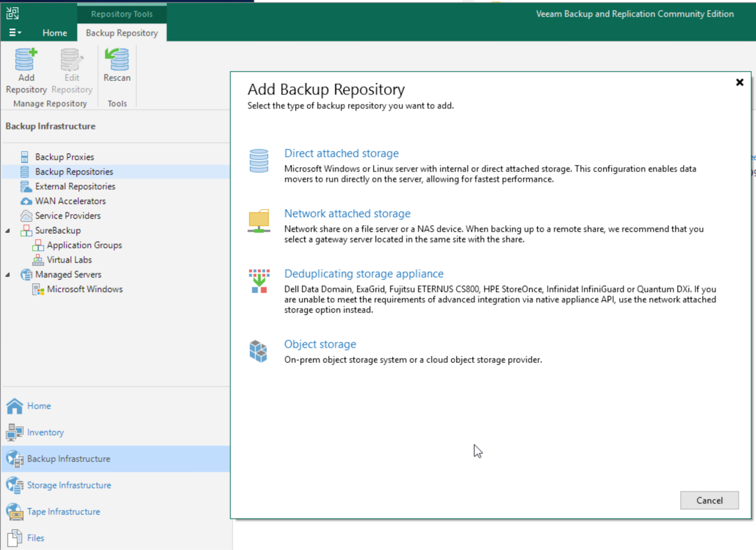Viewport: 756px width, 550px height.
Task: Select Backup Proxies in the tree
Action: 65,157
